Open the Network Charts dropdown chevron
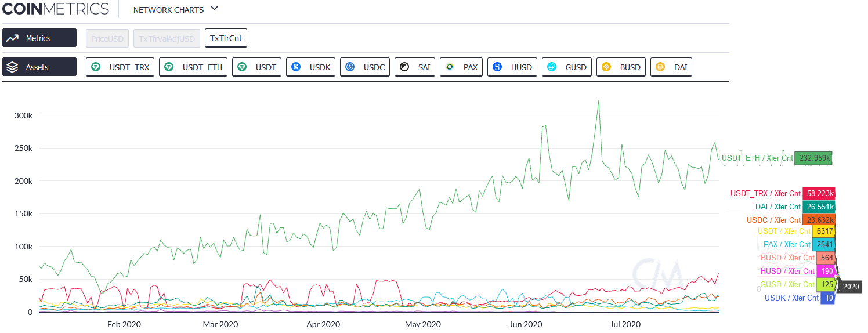The image size is (868, 333). 214,9
